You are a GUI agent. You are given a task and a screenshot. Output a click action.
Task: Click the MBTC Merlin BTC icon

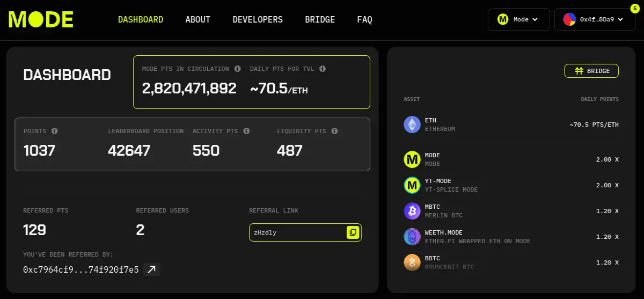tap(412, 211)
